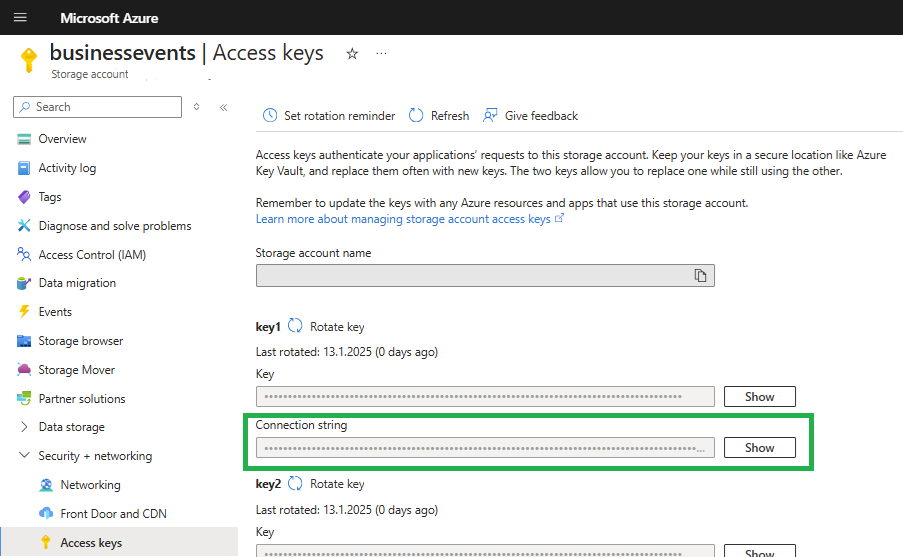Go to Access Control (IAM)
The image size is (903, 557).
tap(92, 255)
